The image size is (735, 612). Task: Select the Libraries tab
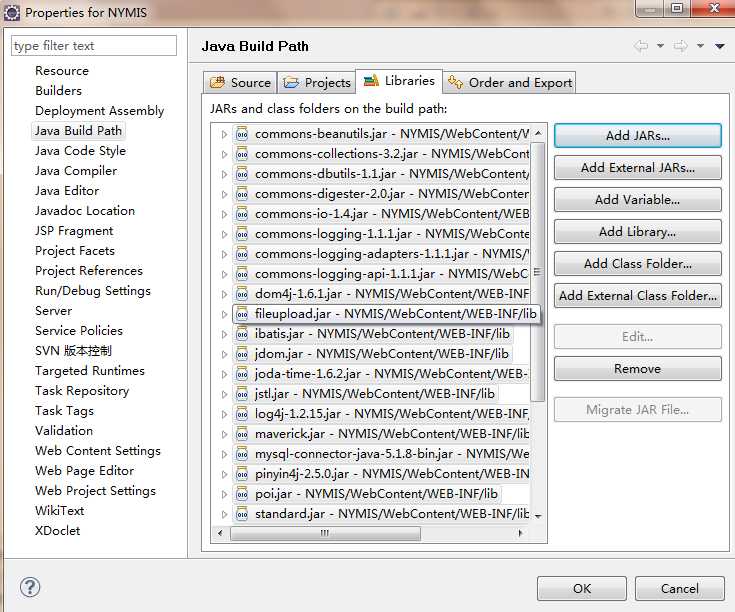point(399,81)
